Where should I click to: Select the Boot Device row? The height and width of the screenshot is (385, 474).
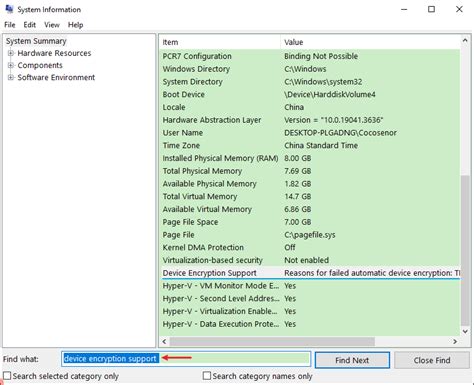pos(310,94)
